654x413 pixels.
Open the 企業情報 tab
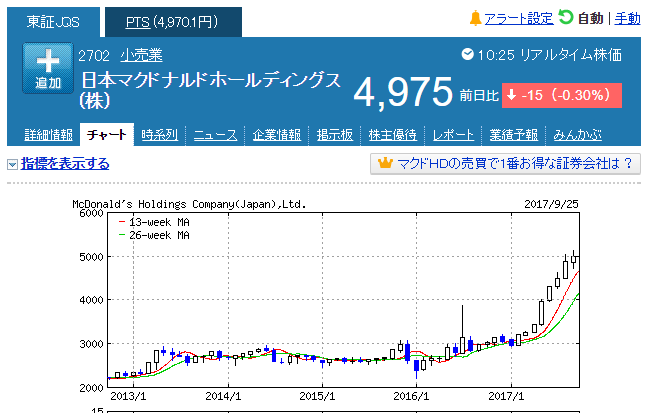pyautogui.click(x=277, y=135)
